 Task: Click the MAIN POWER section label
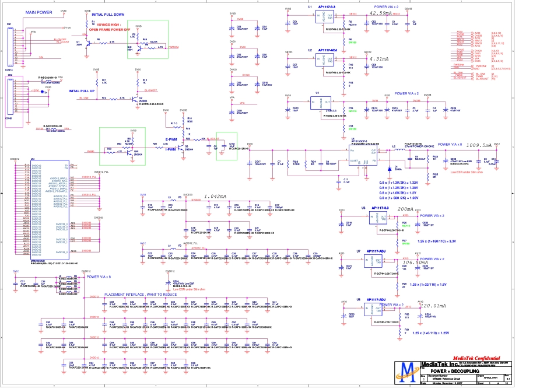pyautogui.click(x=38, y=12)
